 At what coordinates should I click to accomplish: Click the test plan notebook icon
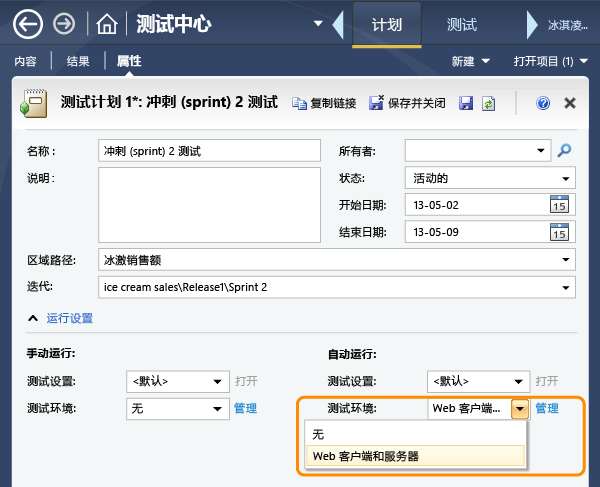34,103
